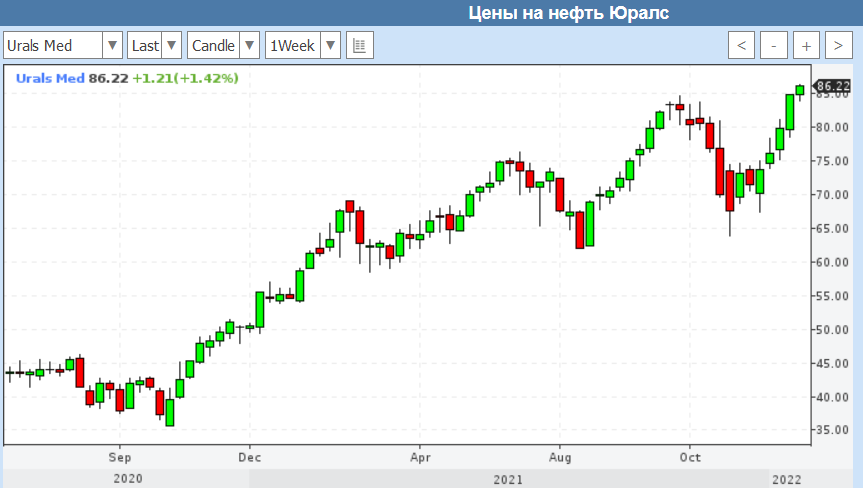Zoom in with the plus button
The image size is (863, 488).
pyautogui.click(x=806, y=45)
